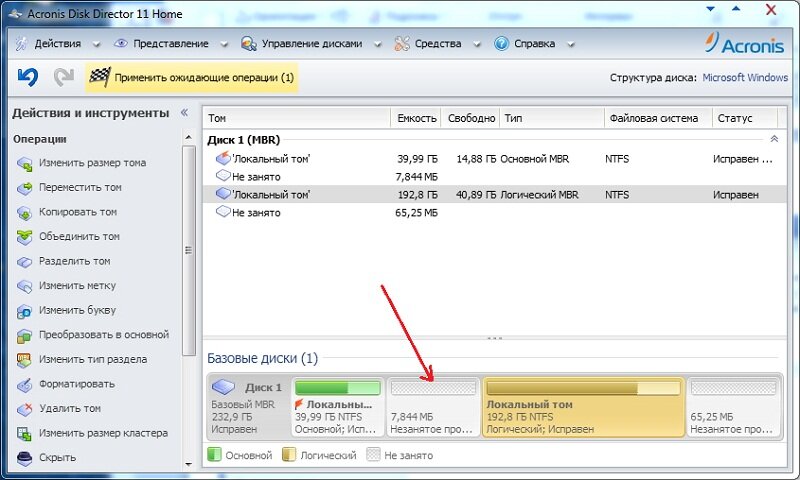Click the Microsoft Windows disk structure link
This screenshot has height=480, width=800.
tap(745, 78)
